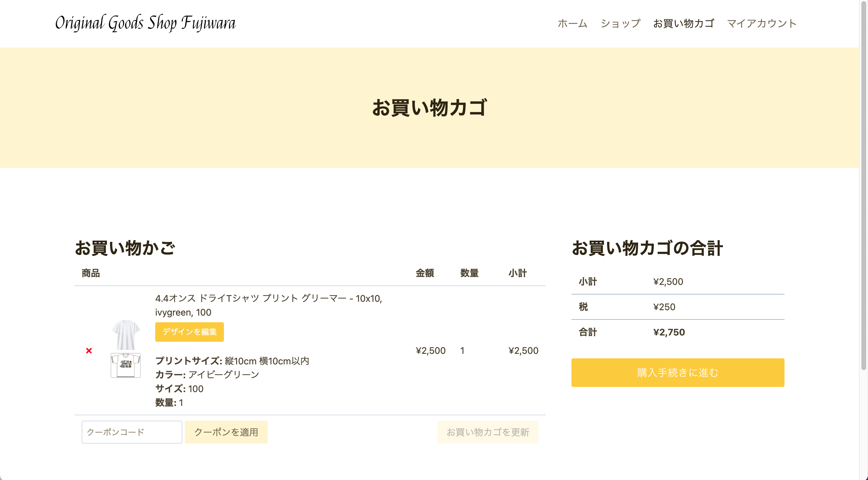
Task: Go to ショップ menu item
Action: [x=620, y=23]
